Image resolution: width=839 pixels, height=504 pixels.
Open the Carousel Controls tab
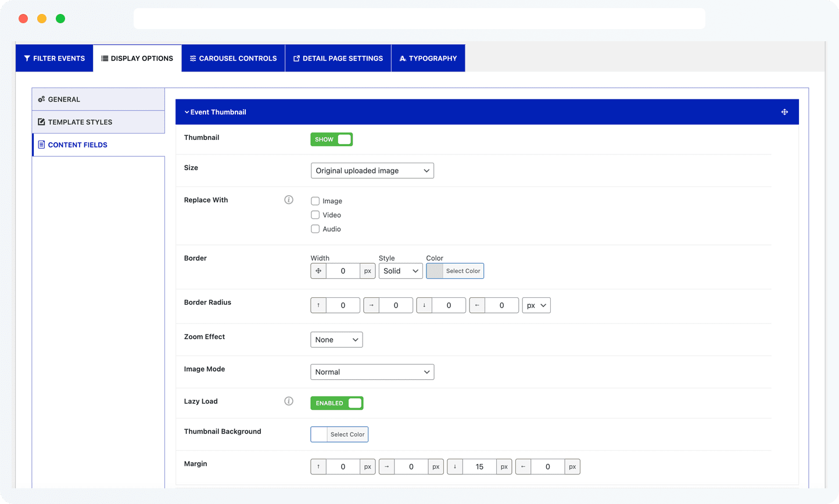(x=233, y=58)
